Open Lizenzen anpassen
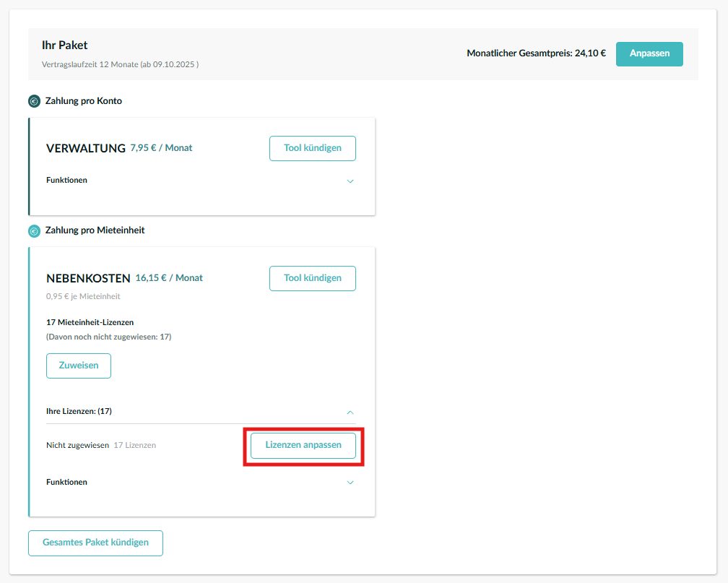The image size is (728, 583). pos(303,445)
